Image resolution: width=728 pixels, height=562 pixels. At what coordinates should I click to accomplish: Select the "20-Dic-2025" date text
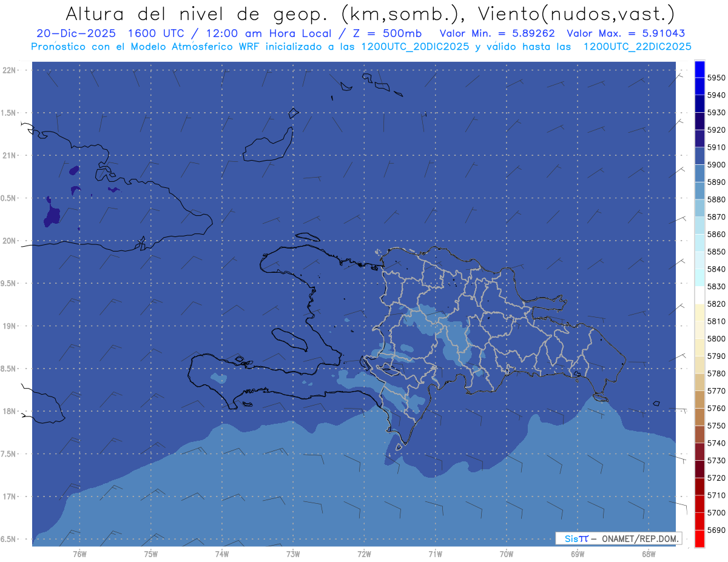pyautogui.click(x=76, y=34)
